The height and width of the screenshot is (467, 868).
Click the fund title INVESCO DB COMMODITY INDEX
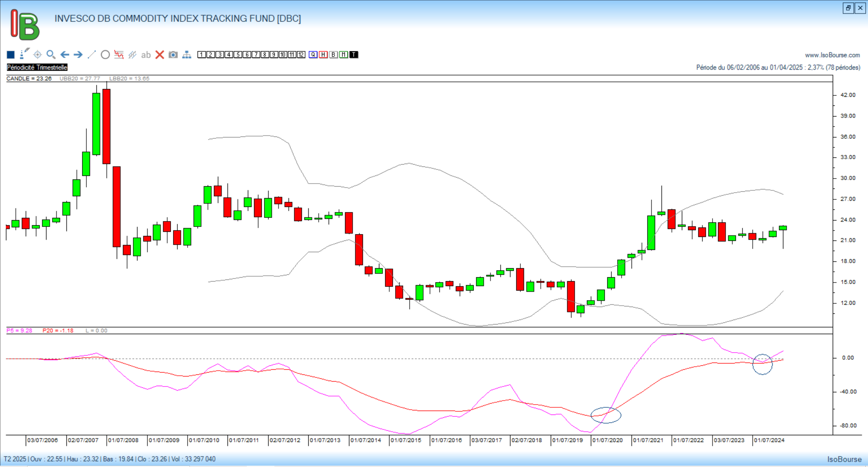[178, 19]
